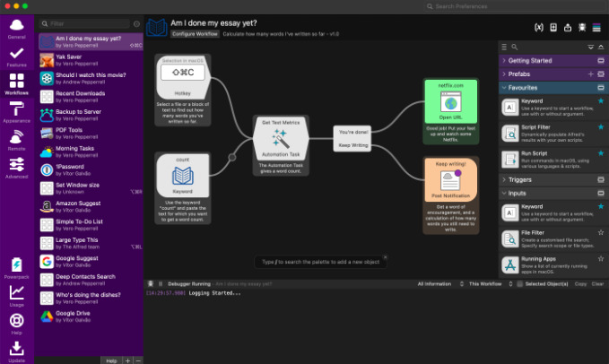Click the palette search magnifier icon
The height and width of the screenshot is (364, 609).
[514, 47]
